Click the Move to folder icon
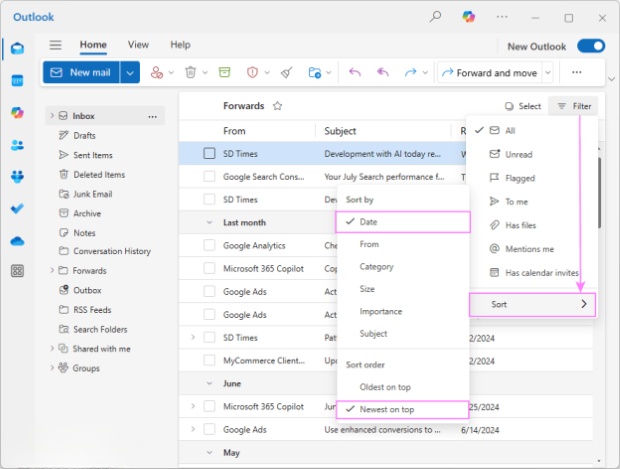 pyautogui.click(x=315, y=72)
